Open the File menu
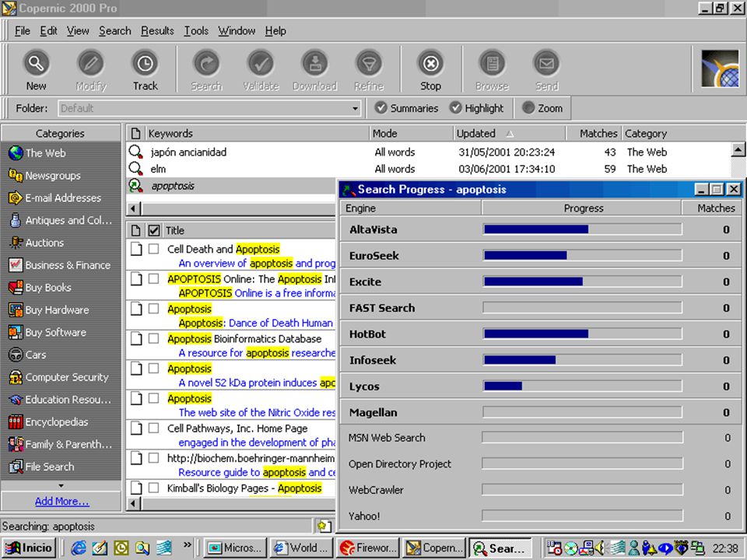 [x=23, y=31]
